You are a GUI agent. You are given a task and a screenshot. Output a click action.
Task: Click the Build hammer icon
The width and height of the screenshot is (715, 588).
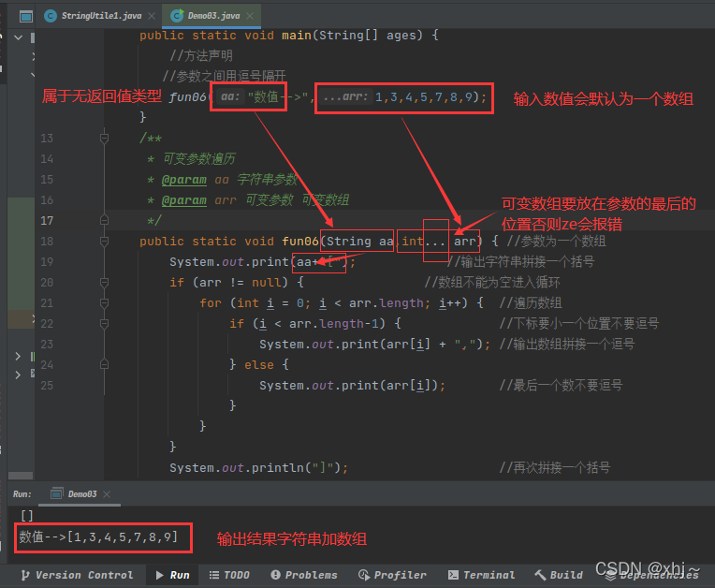[x=540, y=575]
